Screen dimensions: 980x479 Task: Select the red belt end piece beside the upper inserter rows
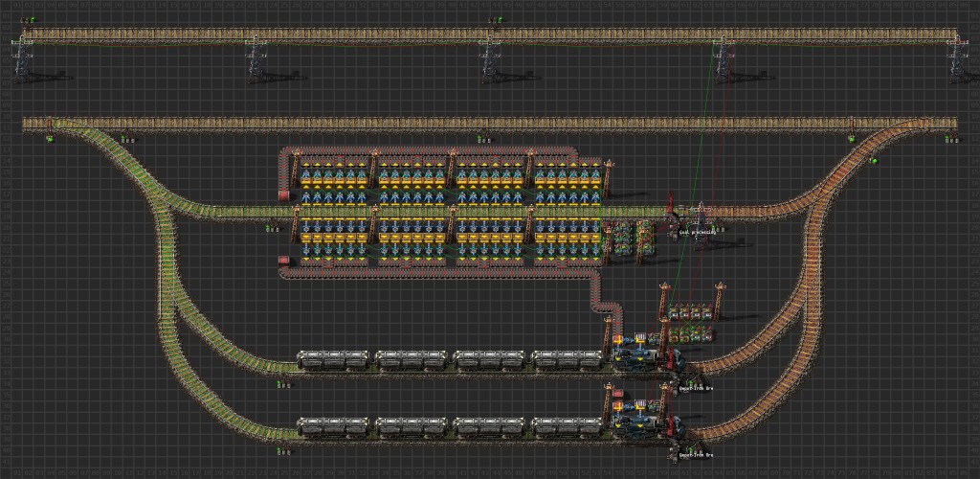click(x=283, y=195)
